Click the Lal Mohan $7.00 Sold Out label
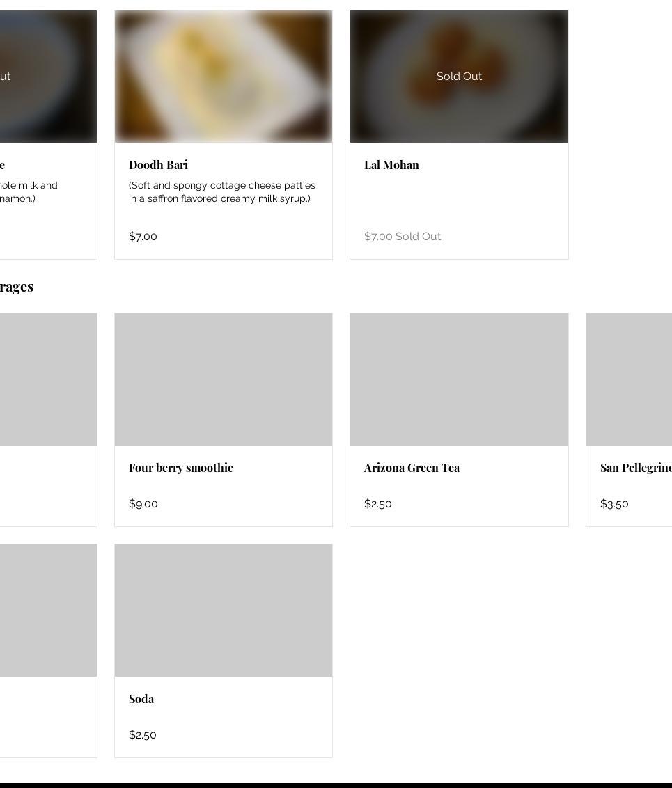 402,236
